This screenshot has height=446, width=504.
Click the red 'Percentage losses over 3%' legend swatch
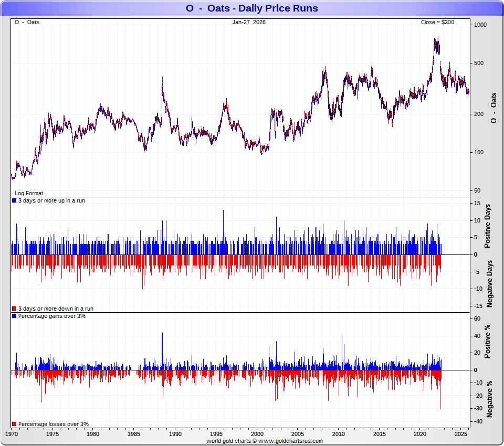point(14,424)
